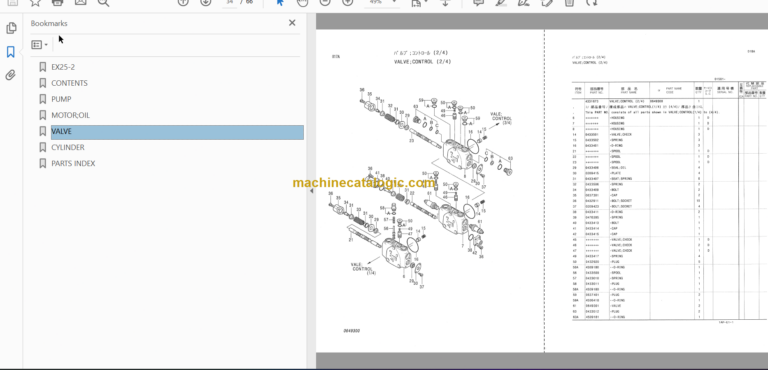Go to next page with down-arrow icon
Screen dimensions: 768x370
(206, 2)
